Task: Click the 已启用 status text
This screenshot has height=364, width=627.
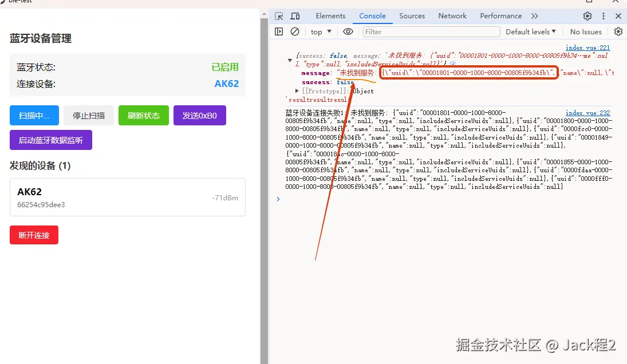Action: click(225, 67)
